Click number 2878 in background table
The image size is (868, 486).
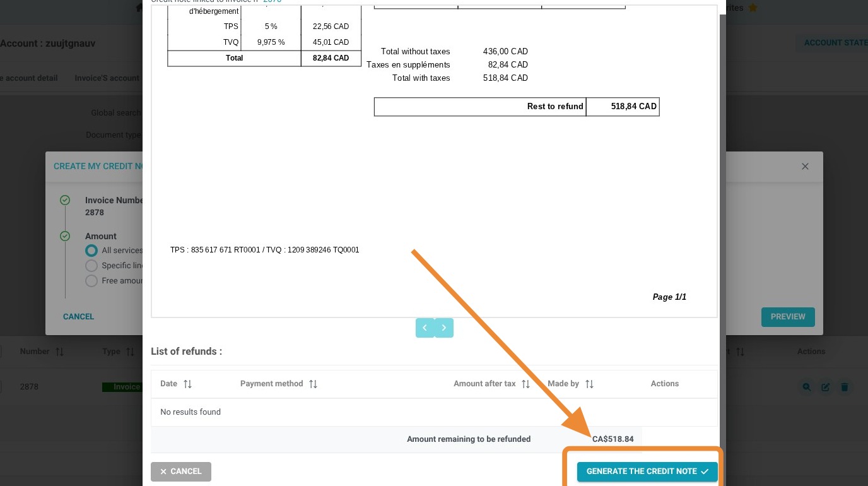pyautogui.click(x=29, y=387)
